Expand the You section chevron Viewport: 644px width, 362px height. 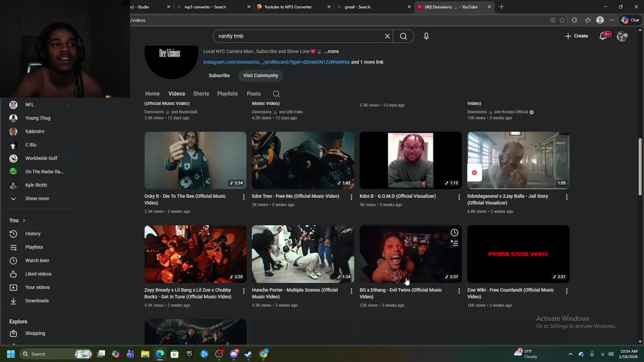point(24,221)
